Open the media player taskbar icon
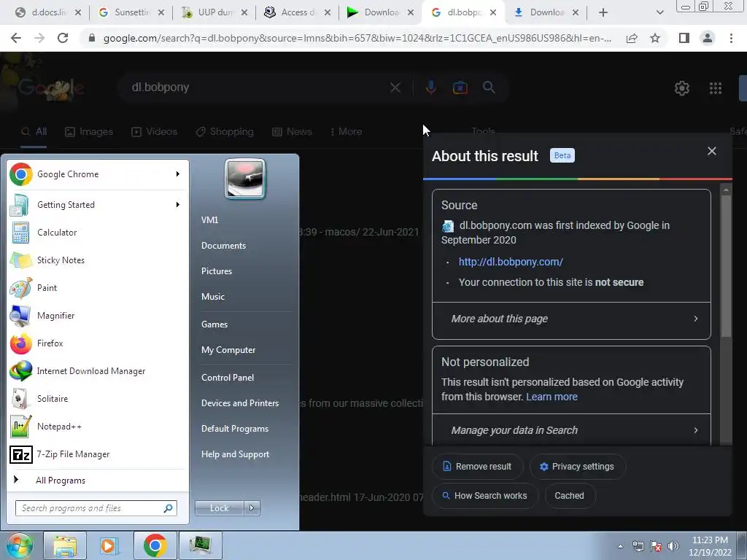Image resolution: width=747 pixels, height=560 pixels. (x=109, y=545)
